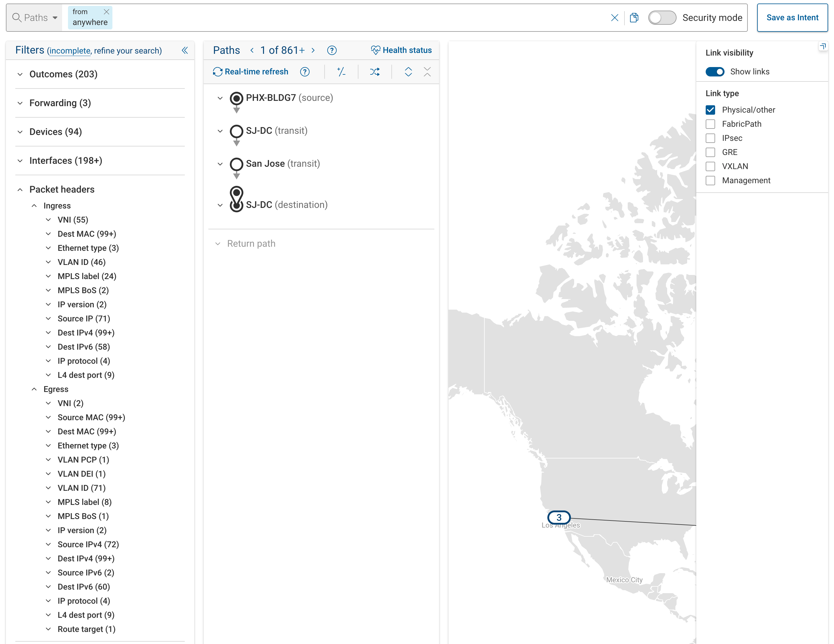This screenshot has width=834, height=644.
Task: Expand all hops in path
Action: 408,72
